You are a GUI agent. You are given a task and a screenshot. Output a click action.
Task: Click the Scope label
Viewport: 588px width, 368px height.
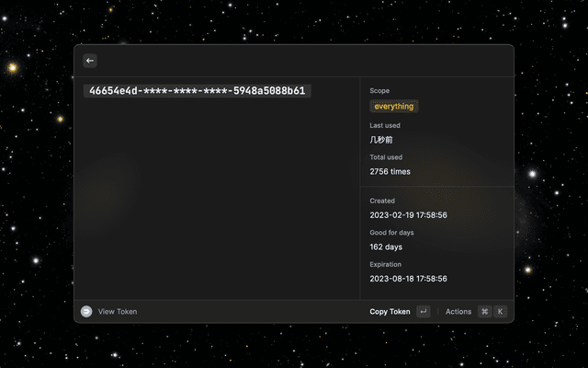[379, 91]
